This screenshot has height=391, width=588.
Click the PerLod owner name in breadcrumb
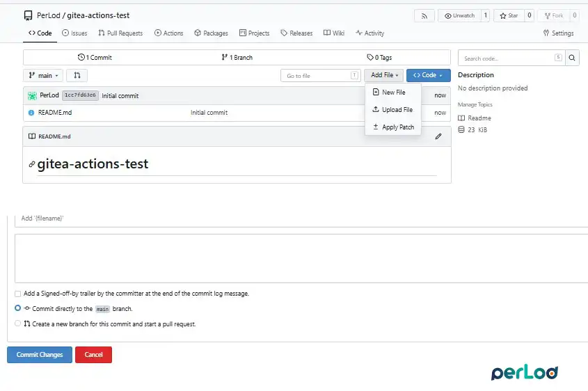point(49,15)
